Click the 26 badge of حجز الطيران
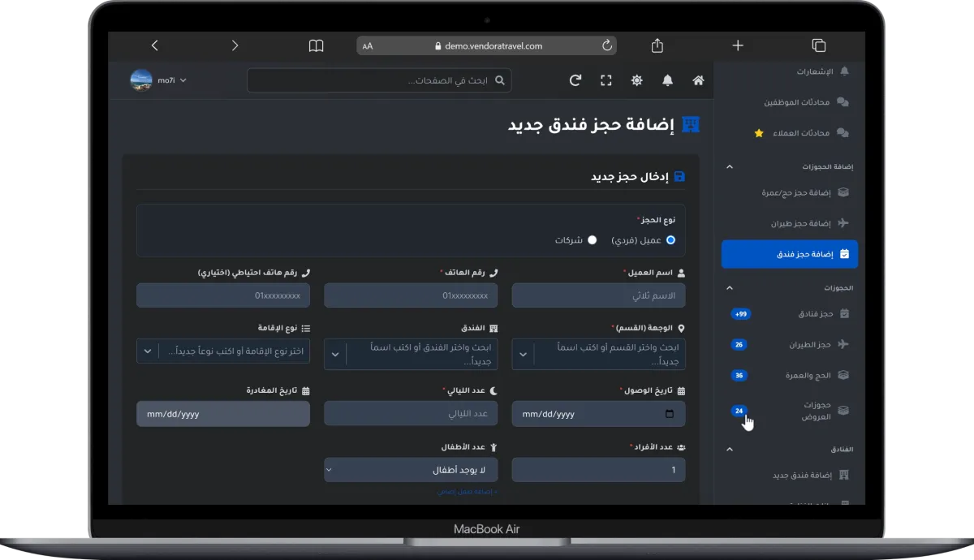Image resolution: width=974 pixels, height=560 pixels. coord(739,344)
